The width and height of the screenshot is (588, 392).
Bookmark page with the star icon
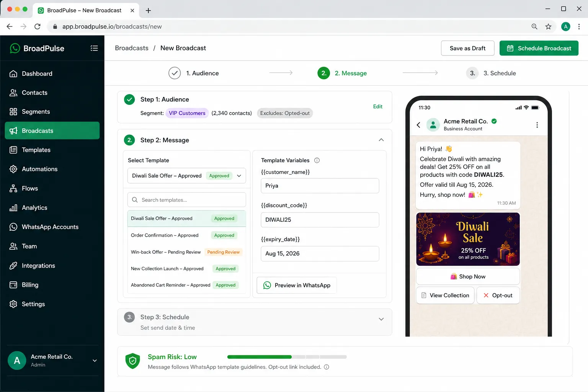pos(549,26)
